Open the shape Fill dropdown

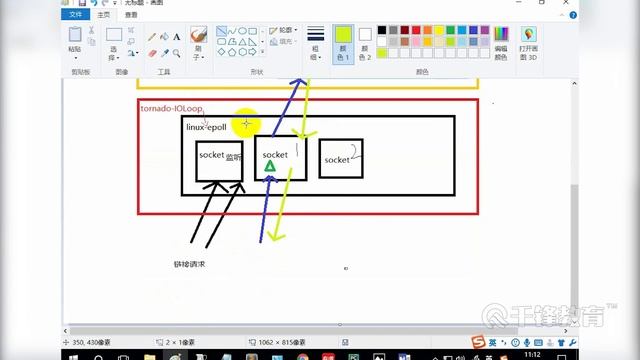(x=283, y=41)
